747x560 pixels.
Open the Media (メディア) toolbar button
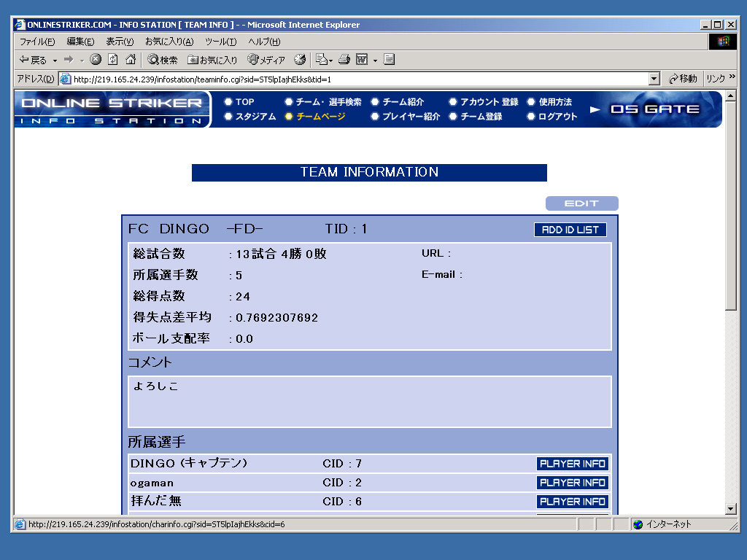pos(266,60)
